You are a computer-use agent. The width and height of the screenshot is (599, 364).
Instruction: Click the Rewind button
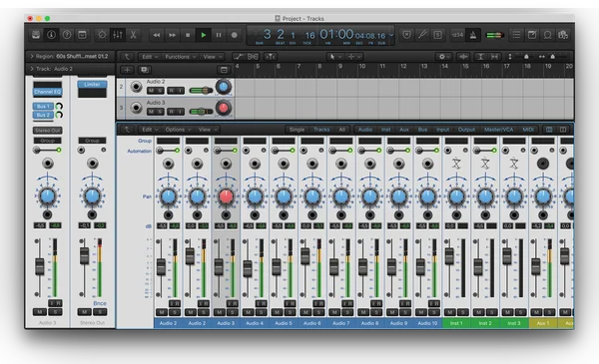tap(157, 35)
